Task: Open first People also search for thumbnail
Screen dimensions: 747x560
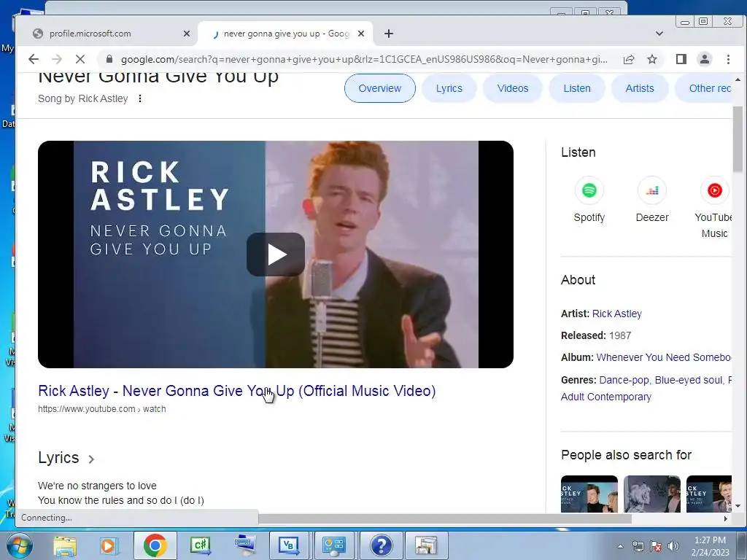Action: pos(589,494)
